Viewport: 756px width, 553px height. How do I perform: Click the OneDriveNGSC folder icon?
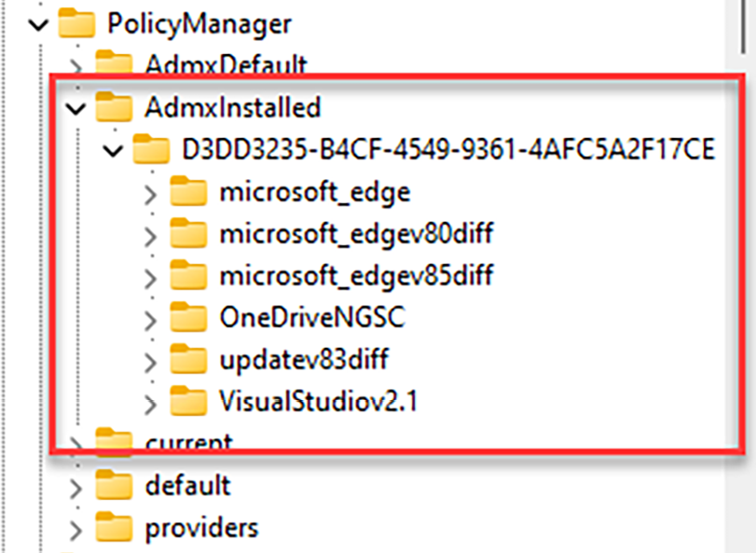(x=188, y=318)
